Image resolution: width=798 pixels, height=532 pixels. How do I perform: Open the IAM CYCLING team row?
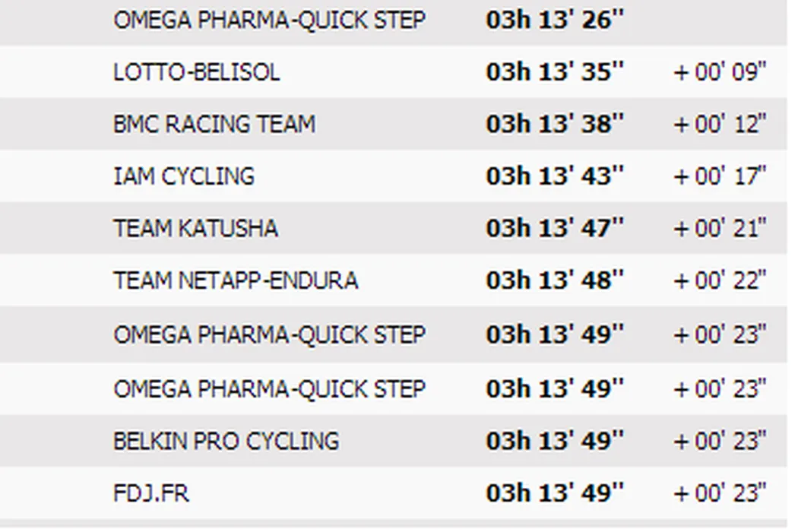(184, 176)
